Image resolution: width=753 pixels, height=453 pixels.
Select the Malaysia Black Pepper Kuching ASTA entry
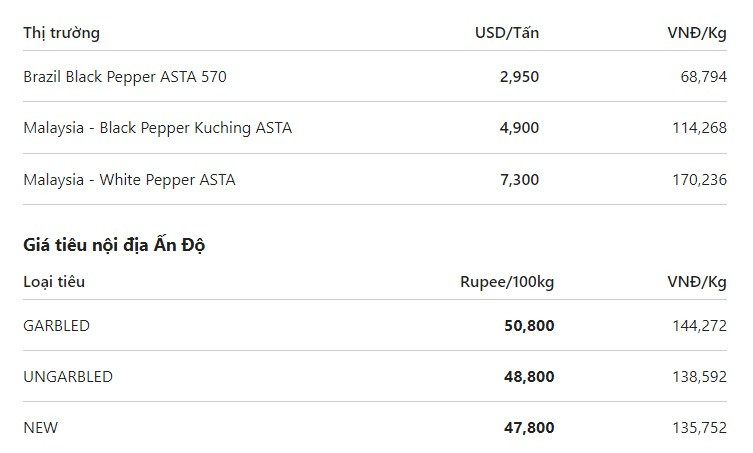pos(158,128)
